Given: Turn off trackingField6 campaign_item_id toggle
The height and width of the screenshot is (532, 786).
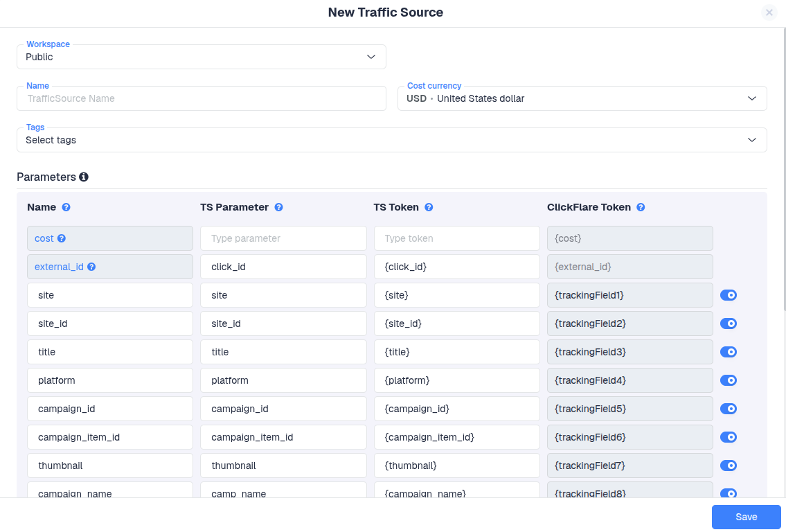Looking at the screenshot, I should coord(729,437).
